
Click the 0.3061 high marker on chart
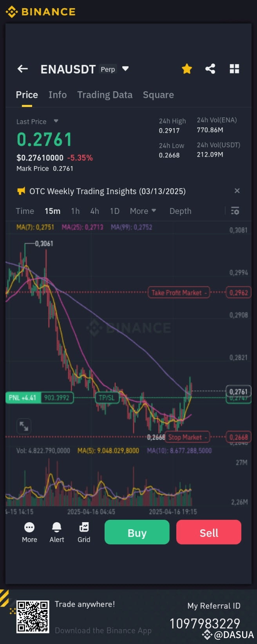tap(44, 243)
